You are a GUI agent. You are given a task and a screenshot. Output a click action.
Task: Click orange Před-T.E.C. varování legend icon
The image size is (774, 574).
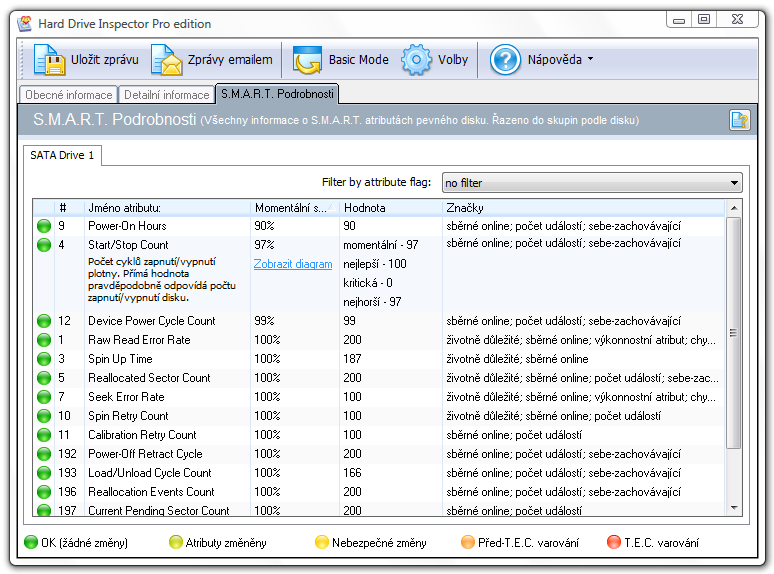click(x=467, y=542)
